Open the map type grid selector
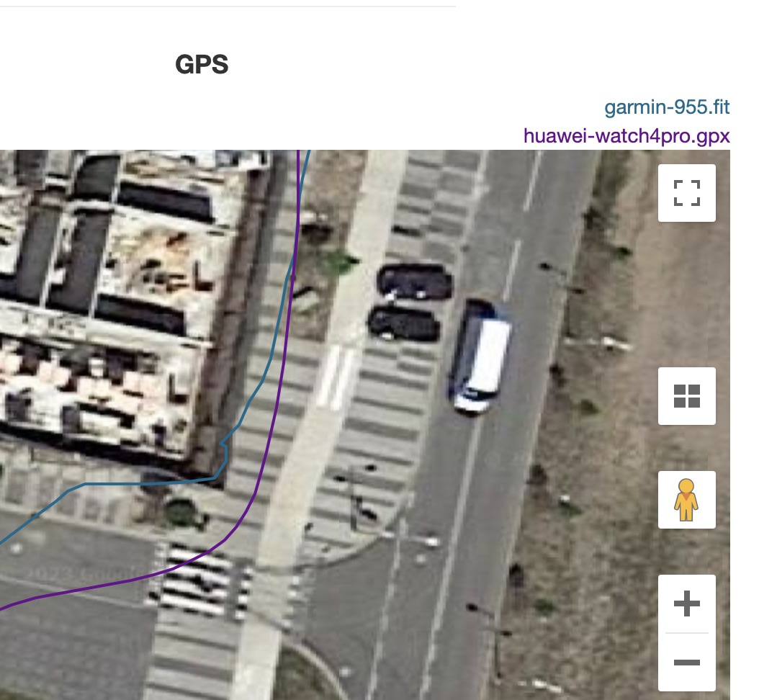The image size is (759, 700). (686, 396)
